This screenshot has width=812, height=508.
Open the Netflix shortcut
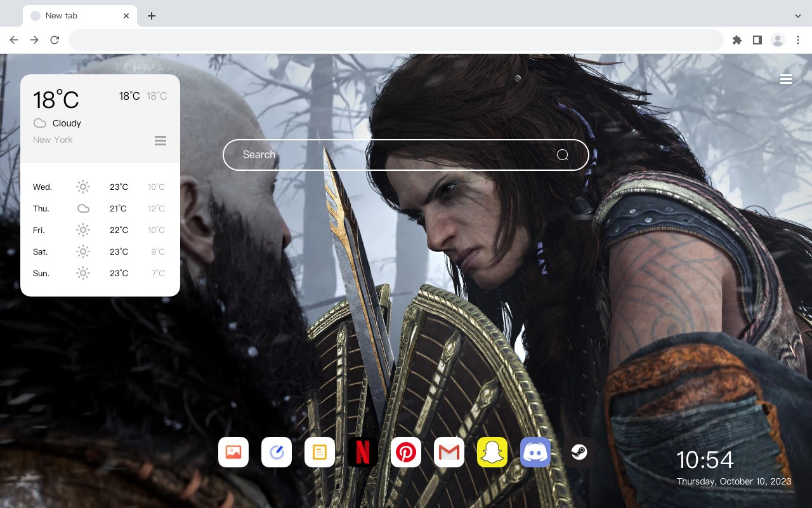coord(363,452)
